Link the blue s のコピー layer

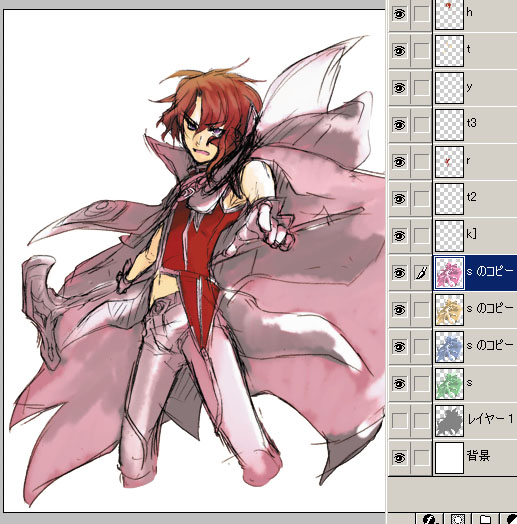(421, 347)
